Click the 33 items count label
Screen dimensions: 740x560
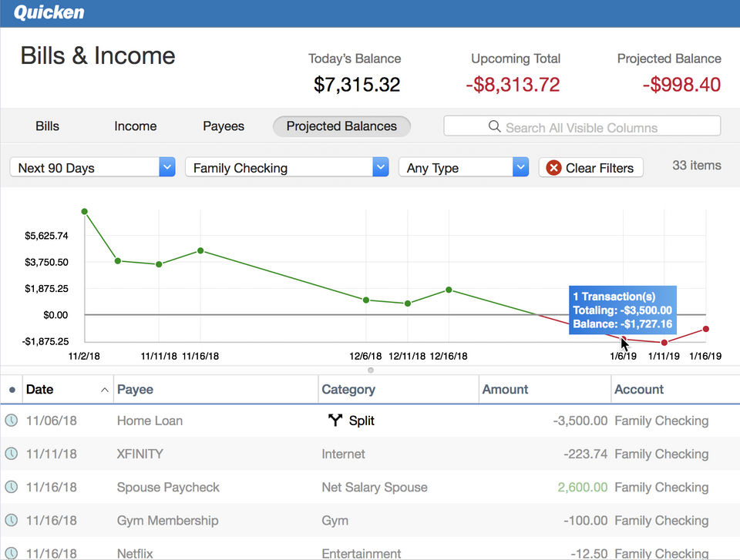(697, 165)
